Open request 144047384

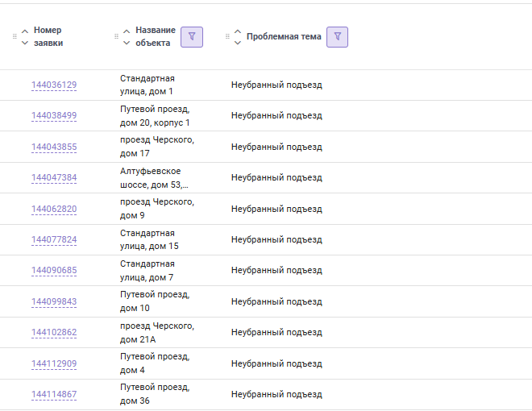point(54,178)
